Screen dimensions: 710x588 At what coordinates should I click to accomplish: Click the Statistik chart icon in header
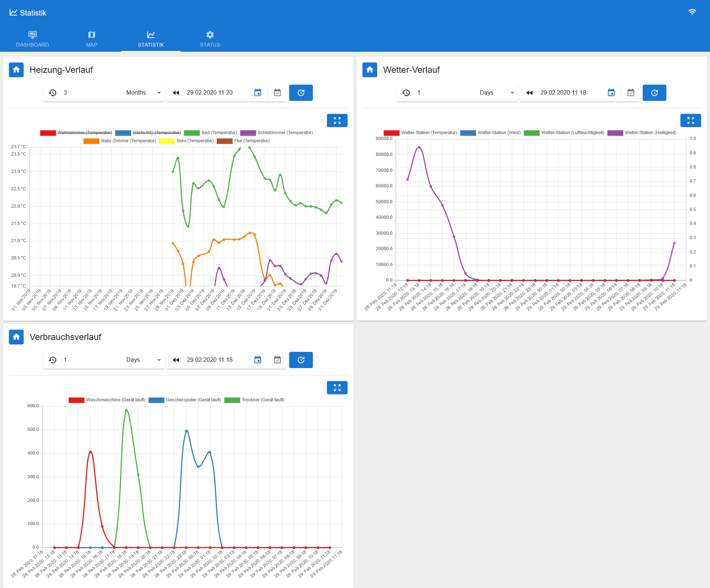[13, 13]
